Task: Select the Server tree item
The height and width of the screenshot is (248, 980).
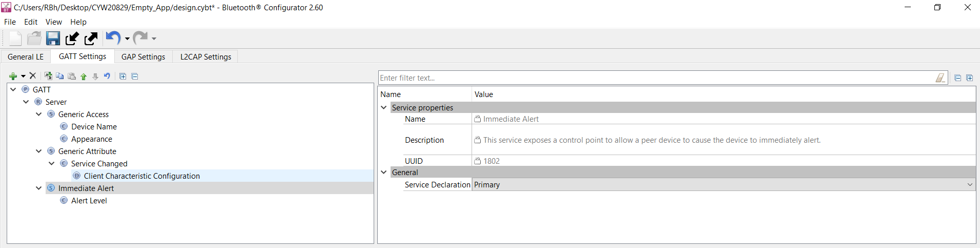Action: [x=56, y=102]
